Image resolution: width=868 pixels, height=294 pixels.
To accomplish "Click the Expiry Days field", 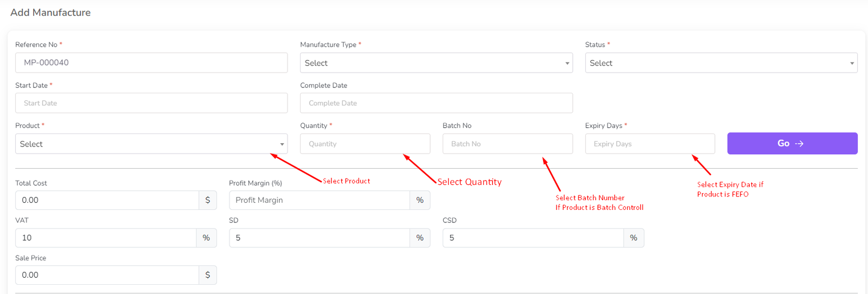I will coord(649,144).
